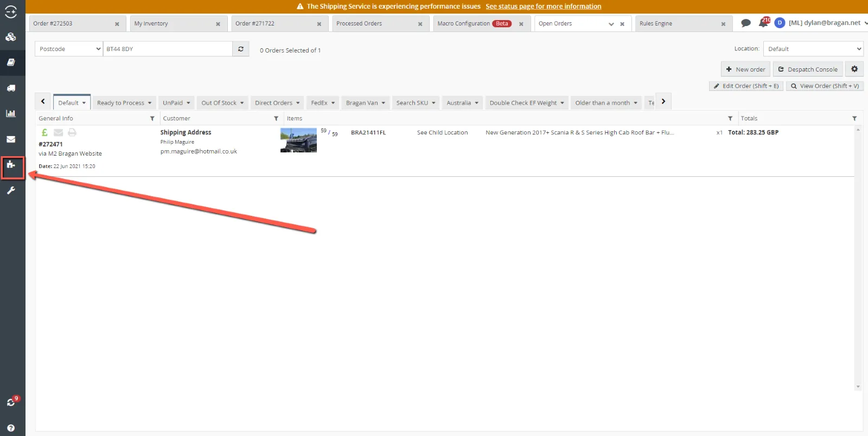Click the paid pound icon on order #272471
The width and height of the screenshot is (868, 436).
pyautogui.click(x=44, y=132)
